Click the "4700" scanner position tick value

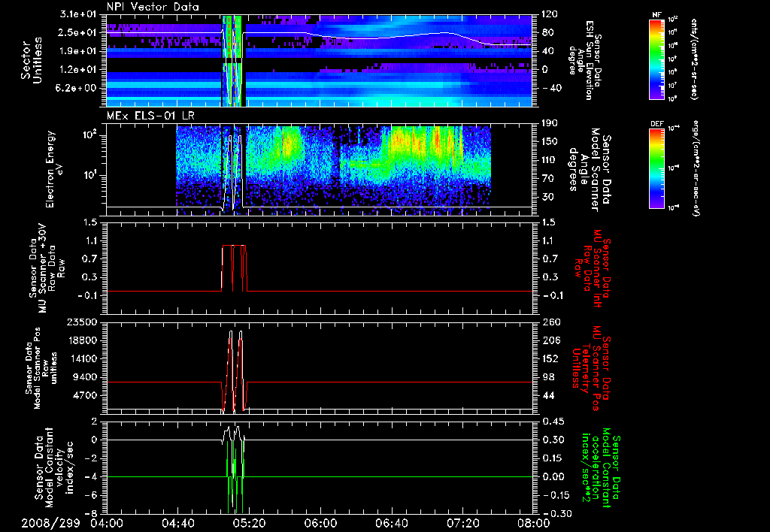click(x=86, y=395)
